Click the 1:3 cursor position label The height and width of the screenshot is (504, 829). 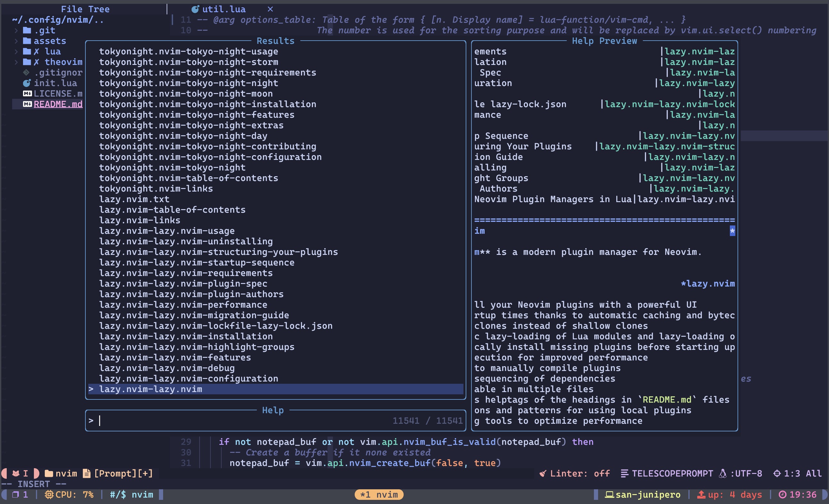coord(792,473)
